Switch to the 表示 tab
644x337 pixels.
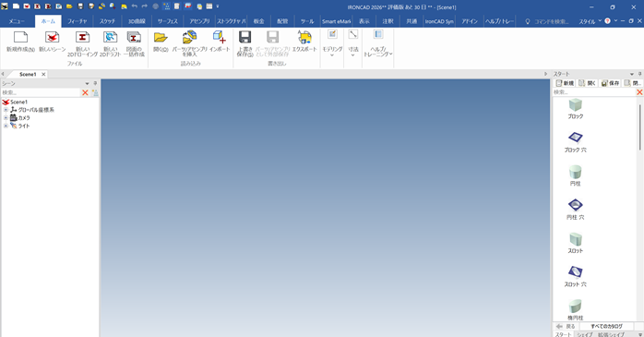[364, 21]
